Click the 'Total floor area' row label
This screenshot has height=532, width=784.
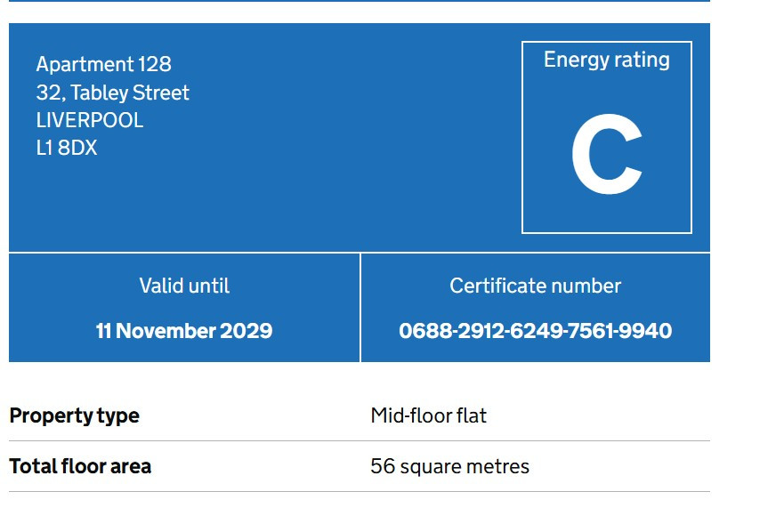pos(80,466)
